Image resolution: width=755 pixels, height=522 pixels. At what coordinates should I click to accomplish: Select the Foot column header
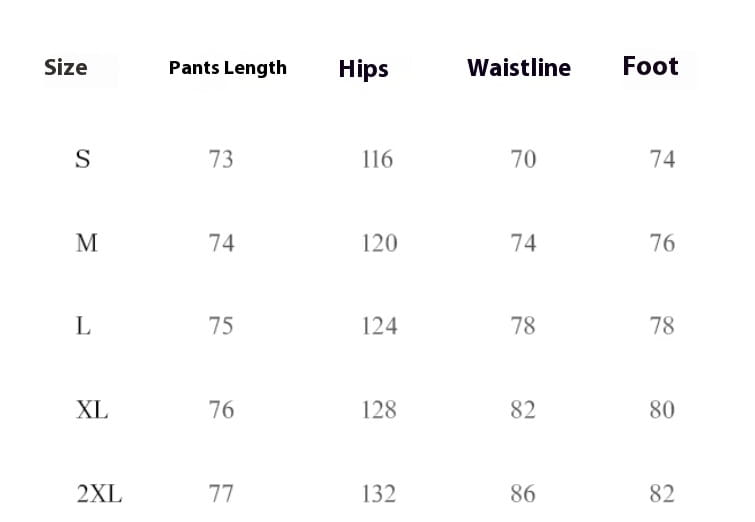650,67
